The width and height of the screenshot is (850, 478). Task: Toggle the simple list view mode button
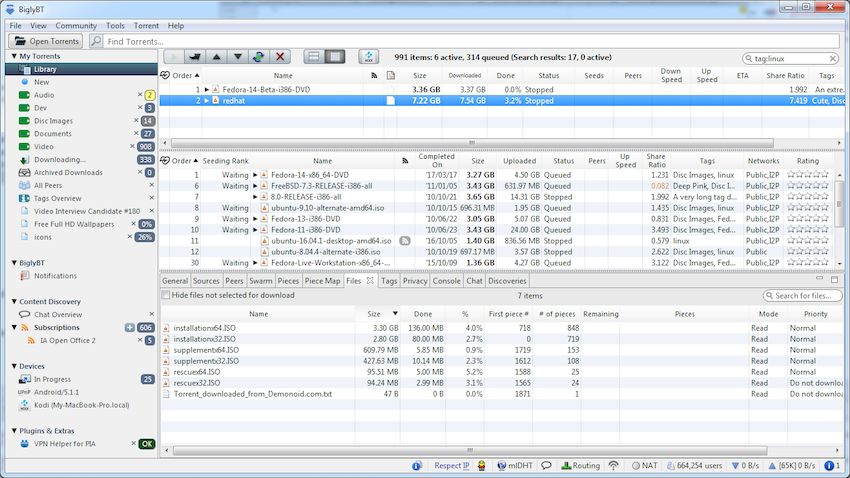[x=313, y=58]
